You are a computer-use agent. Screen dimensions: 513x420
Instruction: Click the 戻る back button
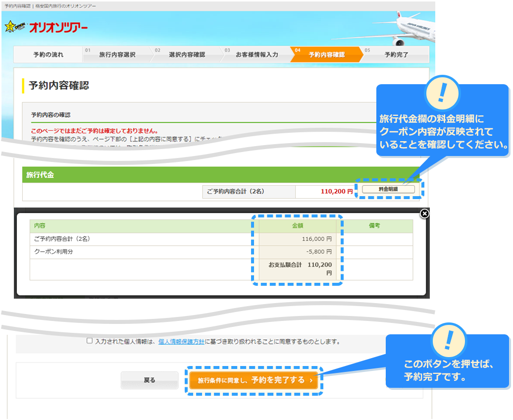tap(150, 380)
